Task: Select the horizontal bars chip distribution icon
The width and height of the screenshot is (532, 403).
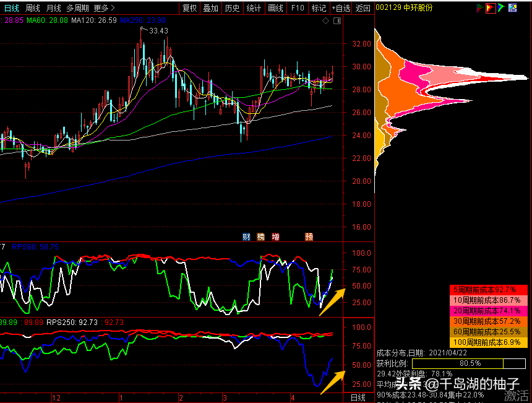Action: tap(479, 8)
